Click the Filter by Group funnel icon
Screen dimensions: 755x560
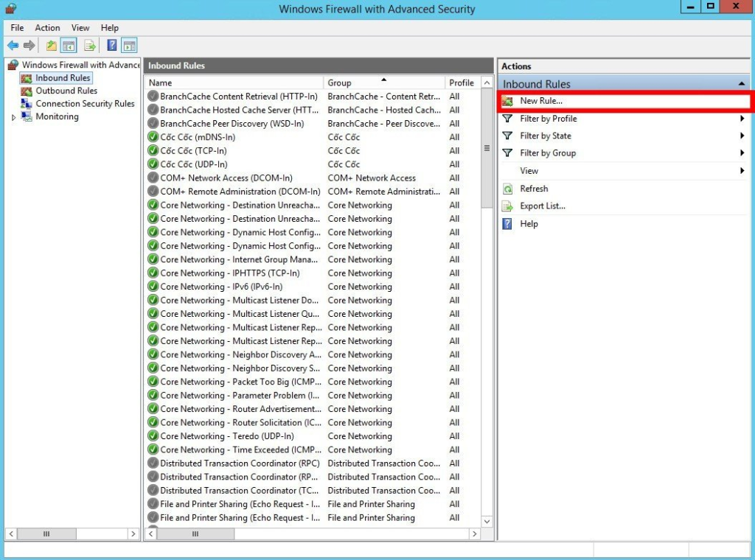[507, 153]
